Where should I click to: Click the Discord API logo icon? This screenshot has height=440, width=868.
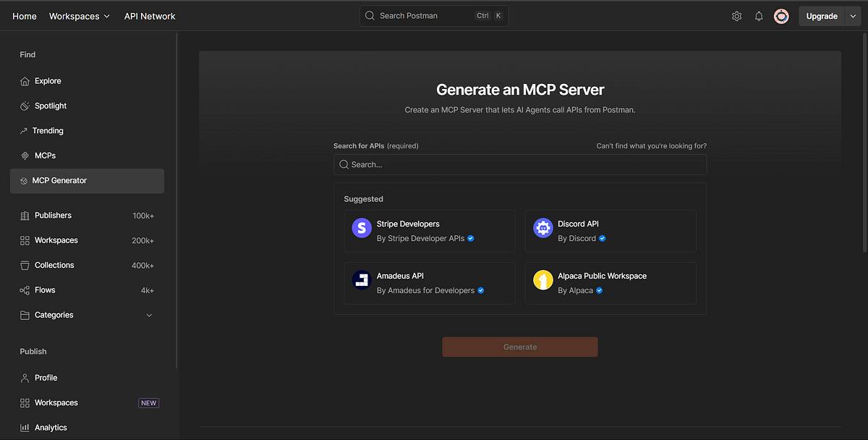(543, 227)
